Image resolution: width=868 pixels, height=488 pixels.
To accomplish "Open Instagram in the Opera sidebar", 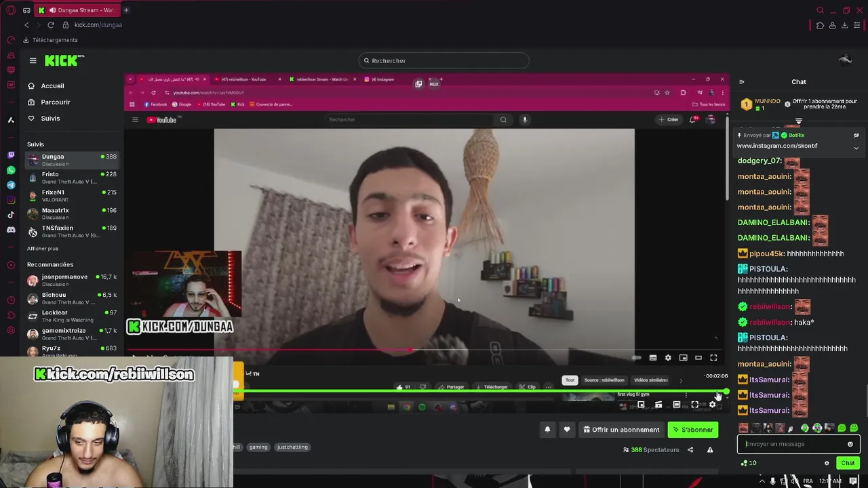I will (11, 200).
